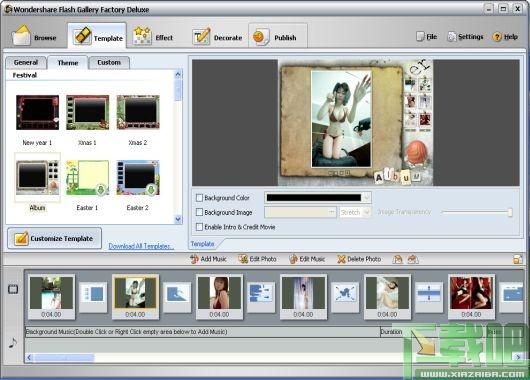Open the Browse section
Screen dimensions: 530x380
coord(34,36)
